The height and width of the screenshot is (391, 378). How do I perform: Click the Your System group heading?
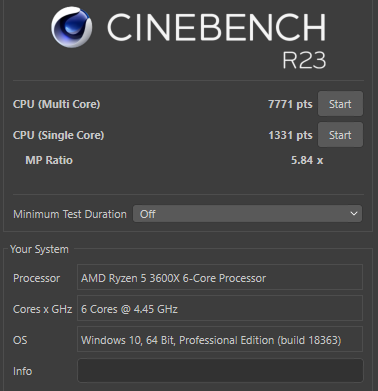[39, 249]
